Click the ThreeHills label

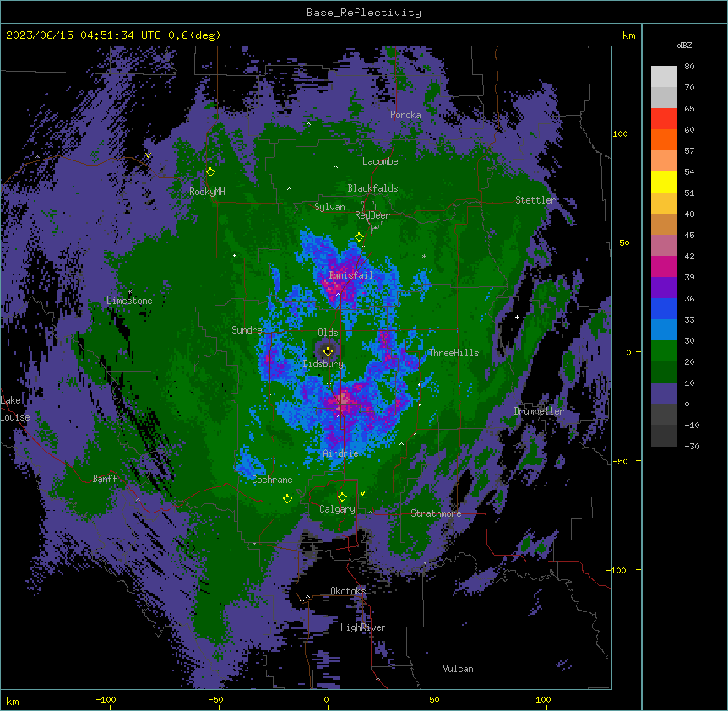454,353
